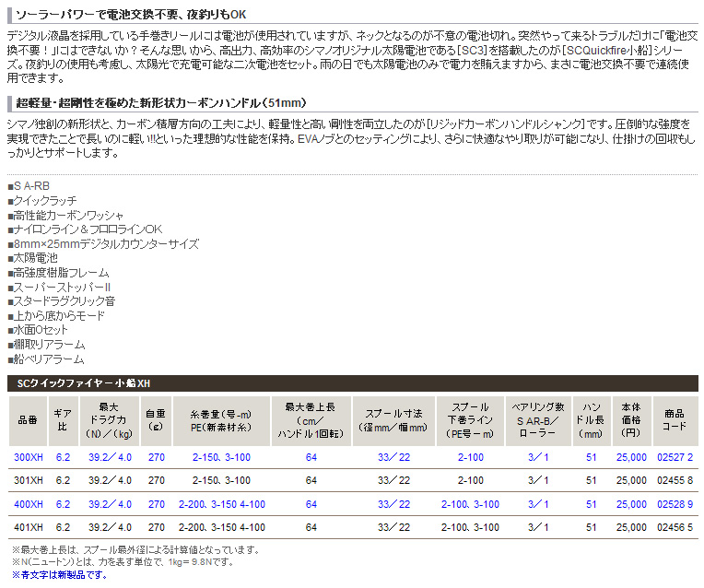Click the model number 301XH
The height and width of the screenshot is (588, 704).
pyautogui.click(x=29, y=481)
